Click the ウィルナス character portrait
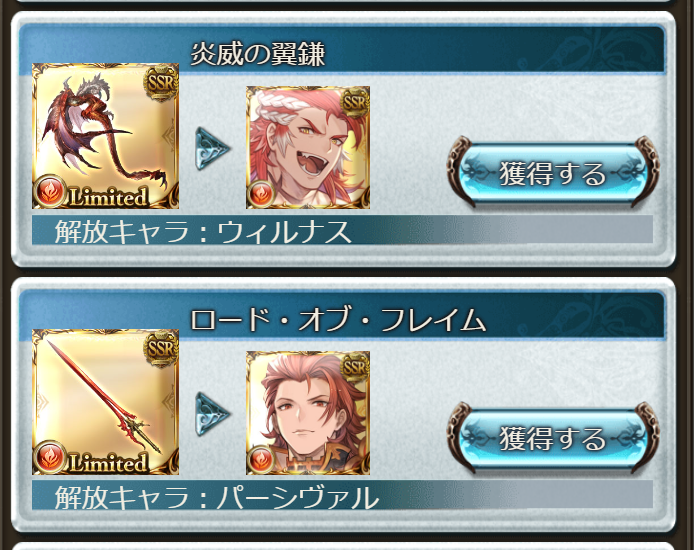The width and height of the screenshot is (694, 550). 308,147
